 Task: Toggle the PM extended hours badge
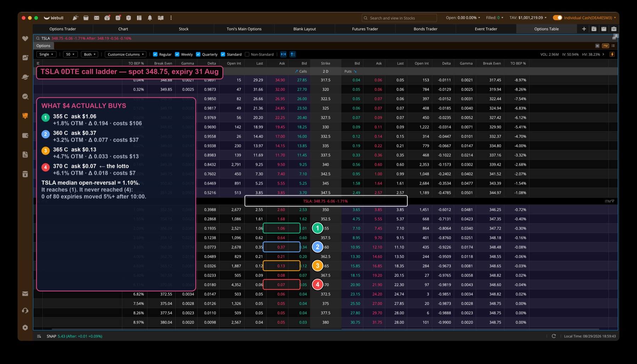[606, 46]
